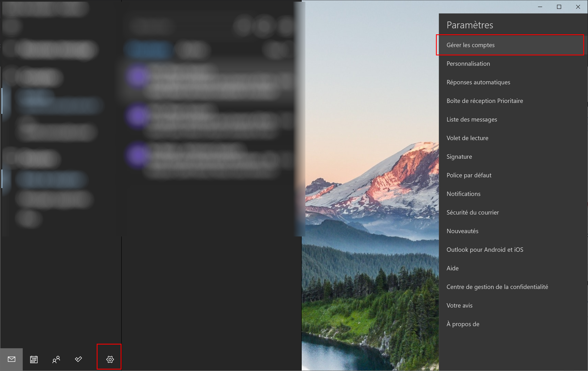Open Gérer les comptes
The image size is (588, 371).
470,45
